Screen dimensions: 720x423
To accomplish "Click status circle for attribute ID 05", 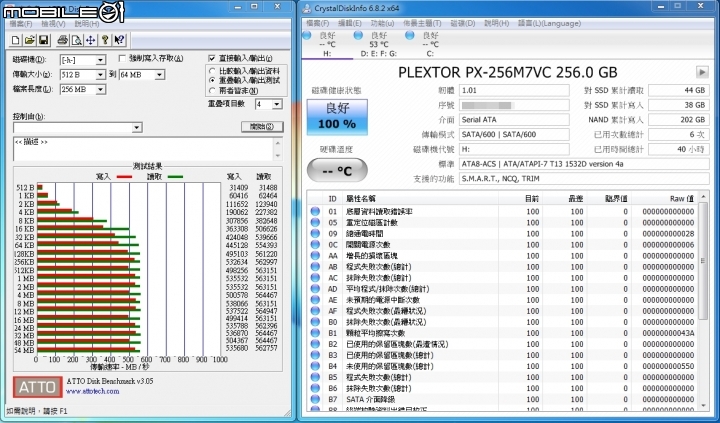I will (x=315, y=222).
